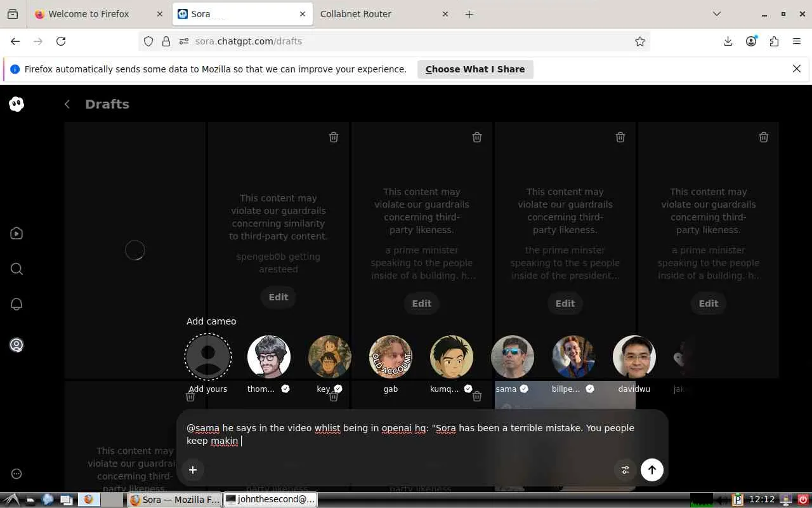Click the sora.chatgpt.com/drafts address bar

tap(393, 41)
